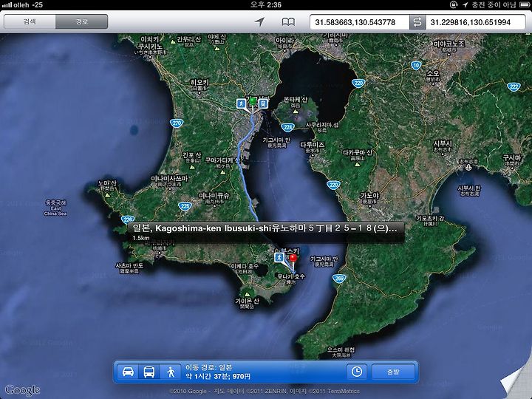Edit the destination field 31.229816,130.651994
The image size is (532, 399).
coord(475,22)
